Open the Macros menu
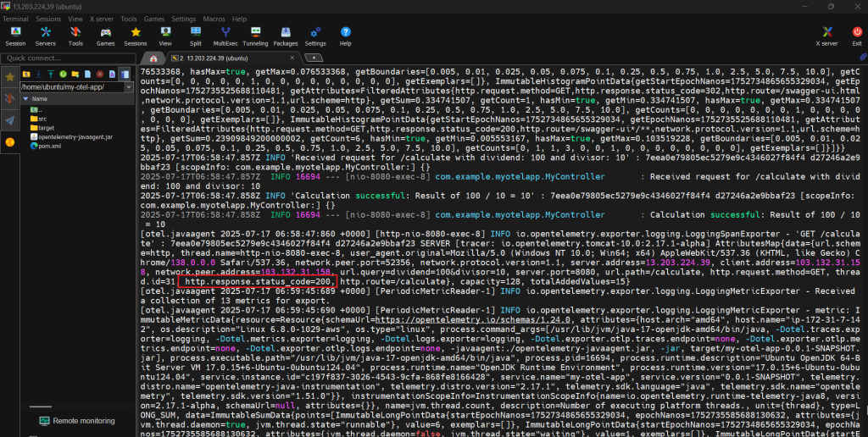 tap(214, 19)
